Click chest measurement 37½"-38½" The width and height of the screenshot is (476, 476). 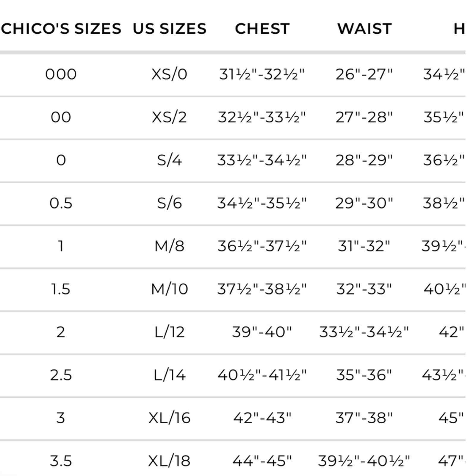262,289
